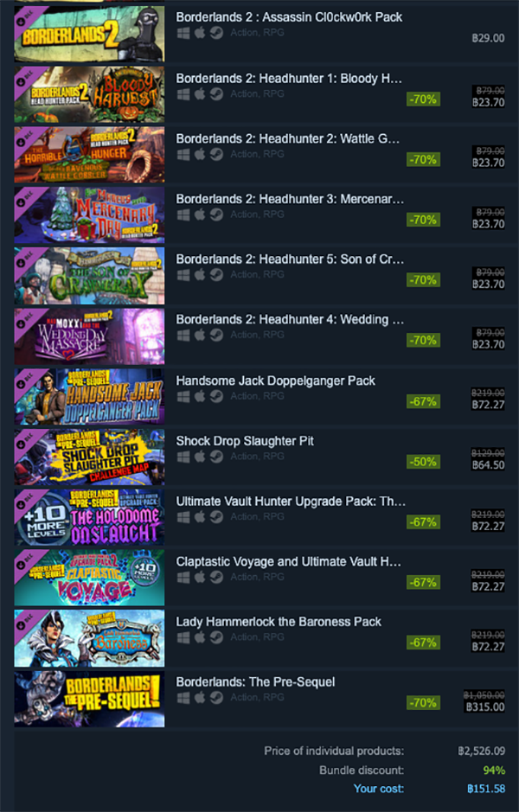Image resolution: width=519 pixels, height=812 pixels.
Task: Click the Mercenary Day thumbnail image
Action: coord(90,215)
